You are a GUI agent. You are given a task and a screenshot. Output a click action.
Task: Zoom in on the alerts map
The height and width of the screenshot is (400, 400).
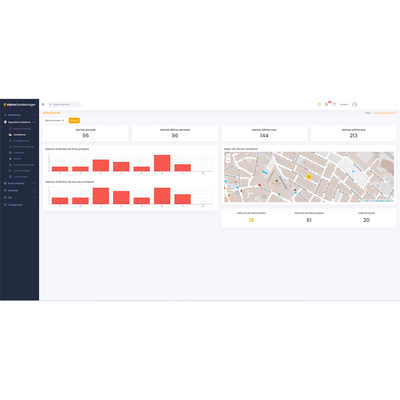coord(228,156)
